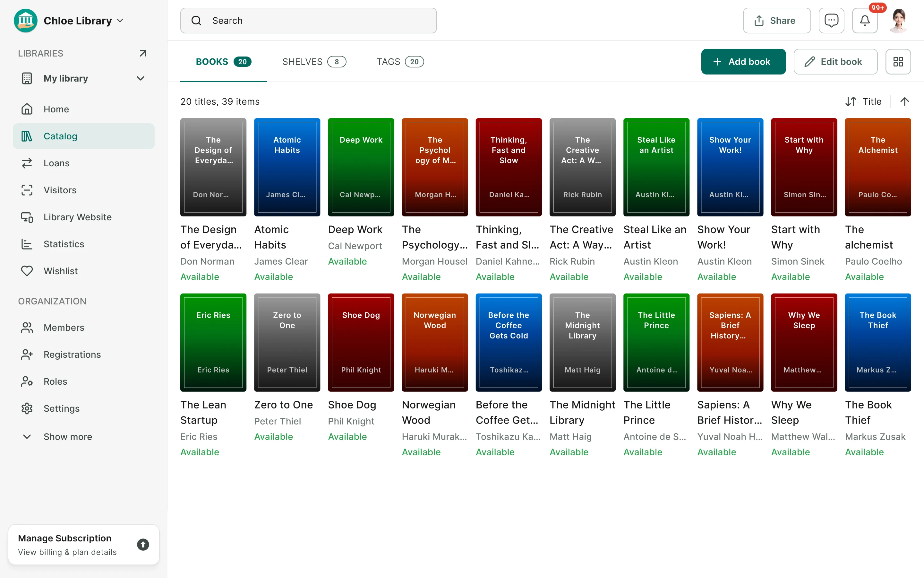Open Settings page
Image resolution: width=924 pixels, height=578 pixels.
84,408
